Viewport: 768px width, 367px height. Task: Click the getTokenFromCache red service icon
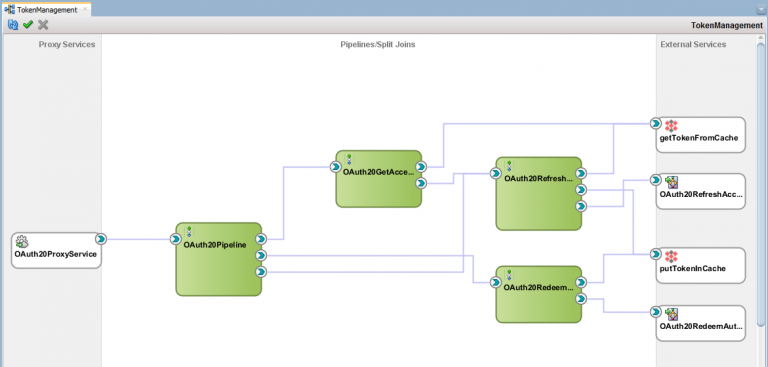coord(671,125)
